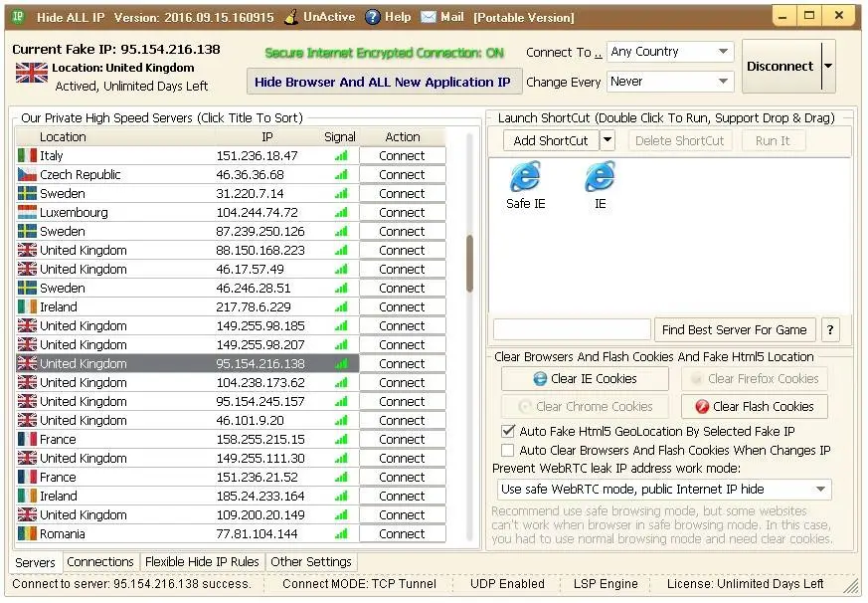Enable Auto Clear Browsers And Flash Cookies checkbox
The height and width of the screenshot is (603, 868).
(508, 450)
